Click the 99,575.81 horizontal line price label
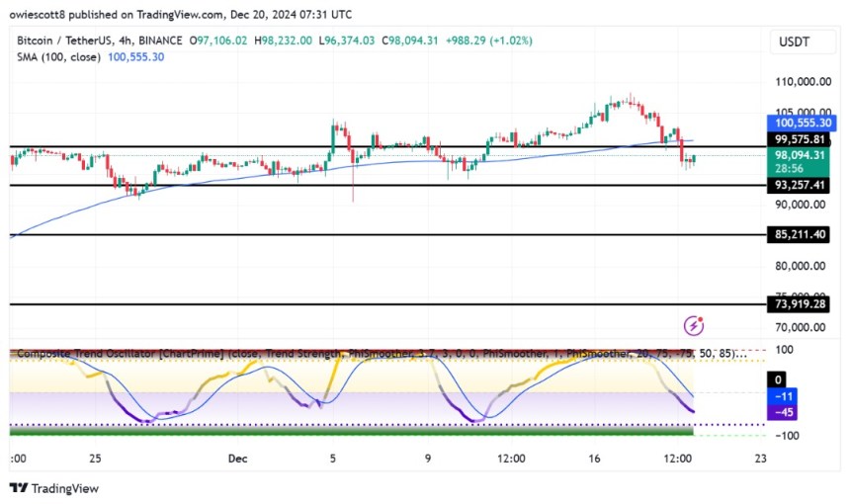This screenshot has width=850, height=504. click(x=802, y=141)
